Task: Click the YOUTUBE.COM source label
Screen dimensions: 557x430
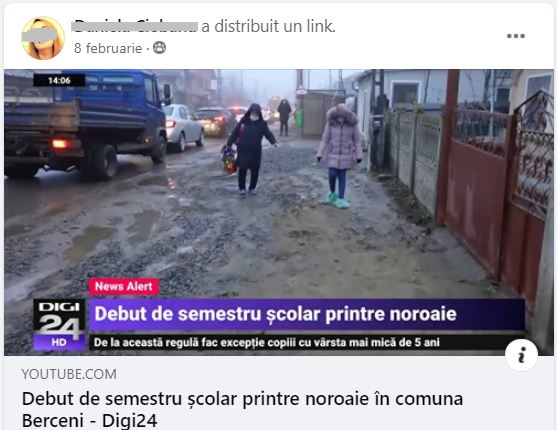Action: [69, 374]
